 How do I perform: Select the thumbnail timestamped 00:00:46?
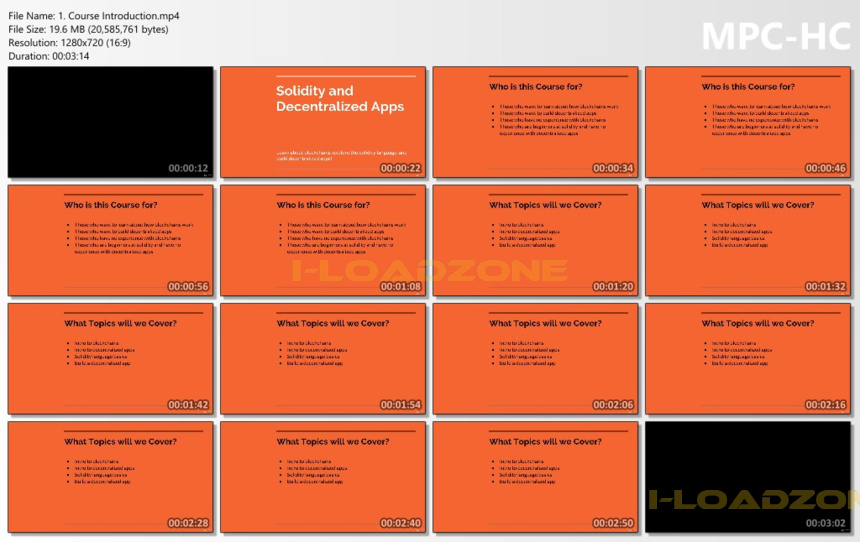(x=748, y=122)
